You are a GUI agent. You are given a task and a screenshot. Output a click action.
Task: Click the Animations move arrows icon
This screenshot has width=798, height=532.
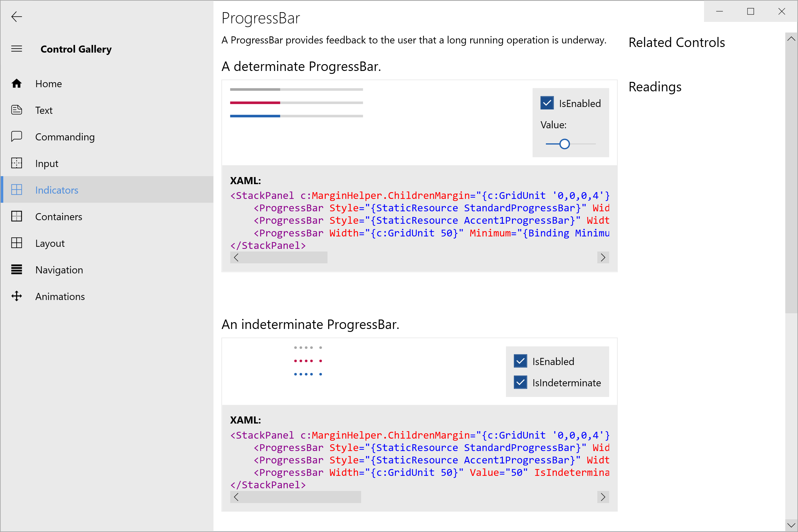(16, 296)
